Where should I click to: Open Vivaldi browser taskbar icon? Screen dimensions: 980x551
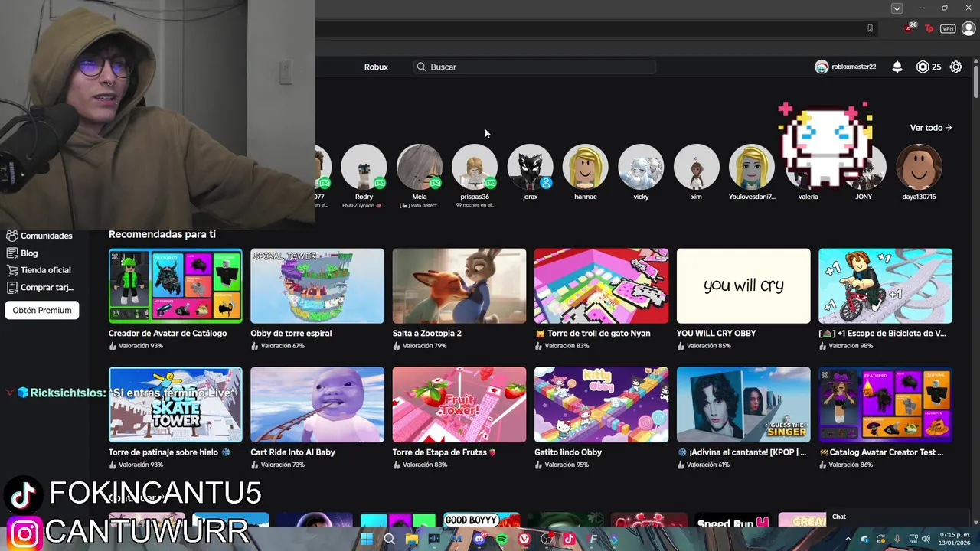[524, 540]
